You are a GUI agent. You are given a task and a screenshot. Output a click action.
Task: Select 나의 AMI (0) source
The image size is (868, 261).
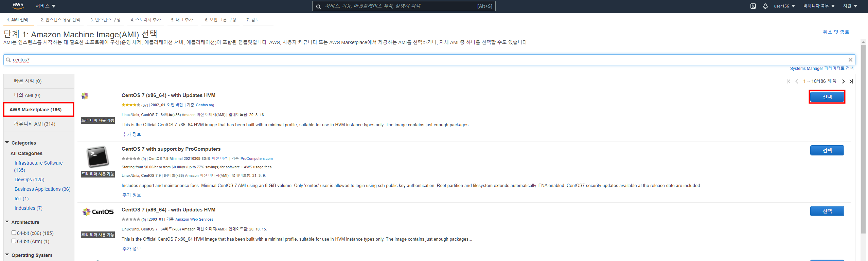click(39, 95)
